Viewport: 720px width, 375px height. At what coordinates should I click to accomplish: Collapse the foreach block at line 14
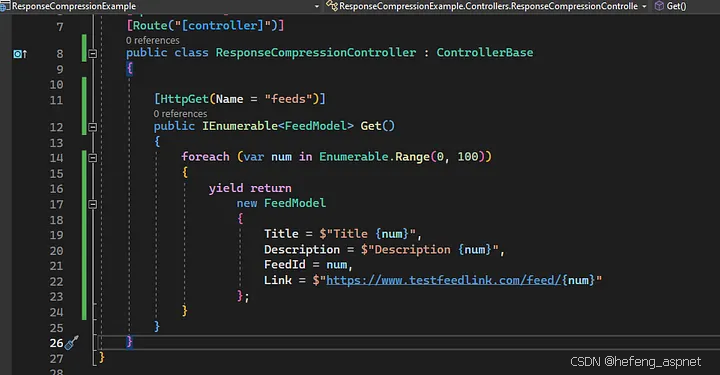pos(93,157)
